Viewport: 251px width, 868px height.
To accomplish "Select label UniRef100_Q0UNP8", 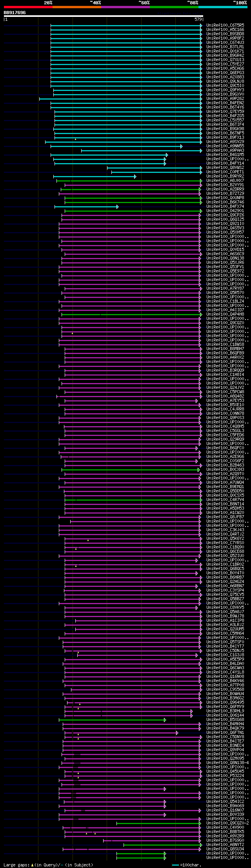I will point(225,198).
